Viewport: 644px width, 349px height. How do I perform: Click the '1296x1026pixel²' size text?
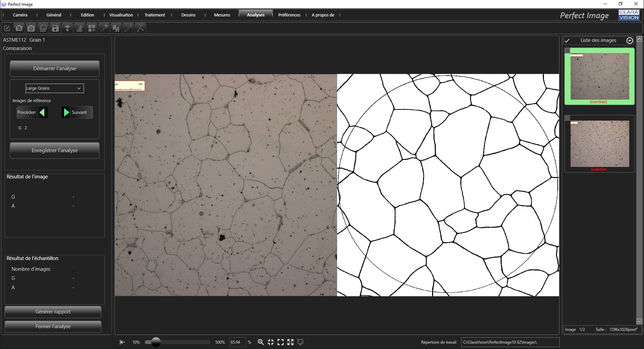pyautogui.click(x=624, y=329)
